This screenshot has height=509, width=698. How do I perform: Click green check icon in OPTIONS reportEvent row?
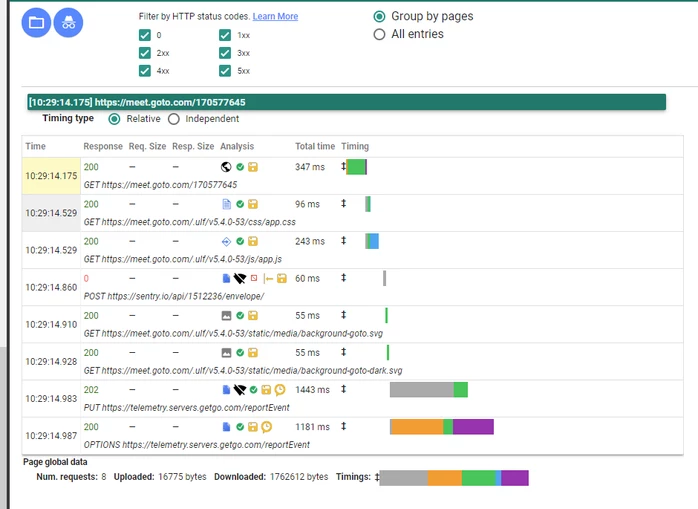click(240, 427)
